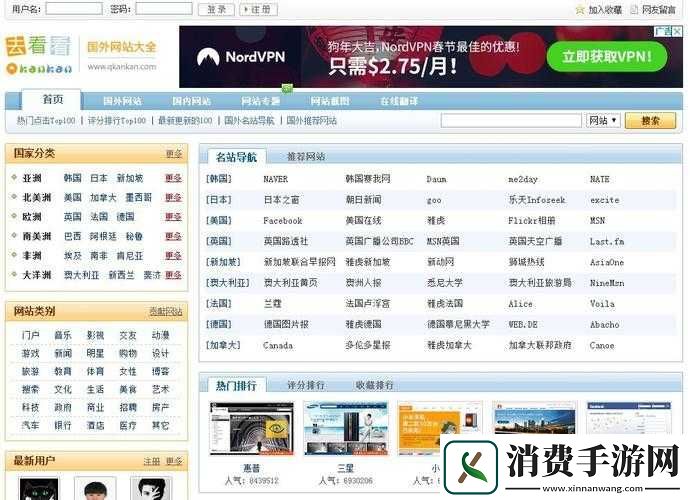Open the 网站截图 navigation tab
The image size is (690, 500).
click(x=330, y=101)
